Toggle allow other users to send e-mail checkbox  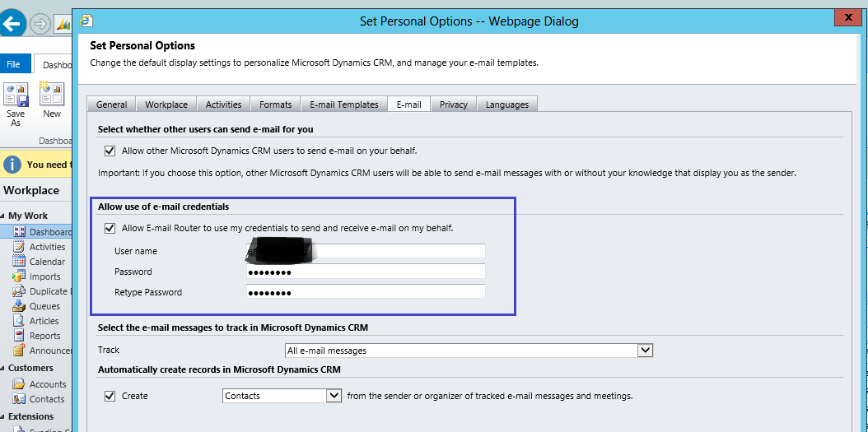(x=110, y=151)
